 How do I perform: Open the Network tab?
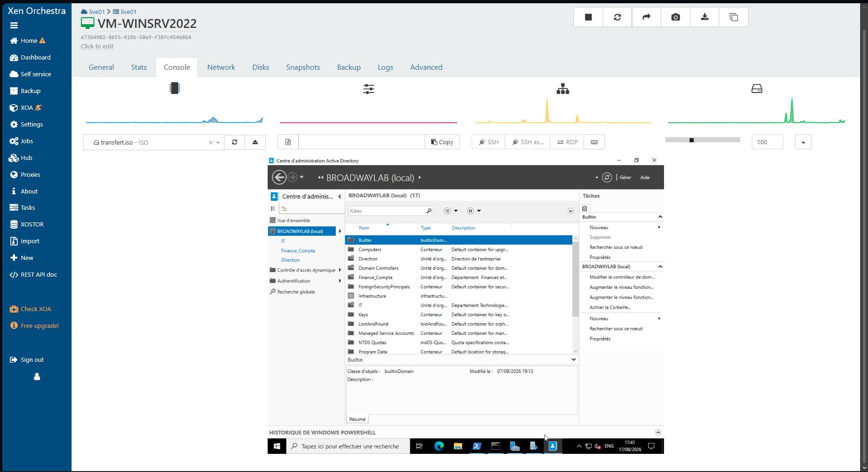[x=221, y=67]
